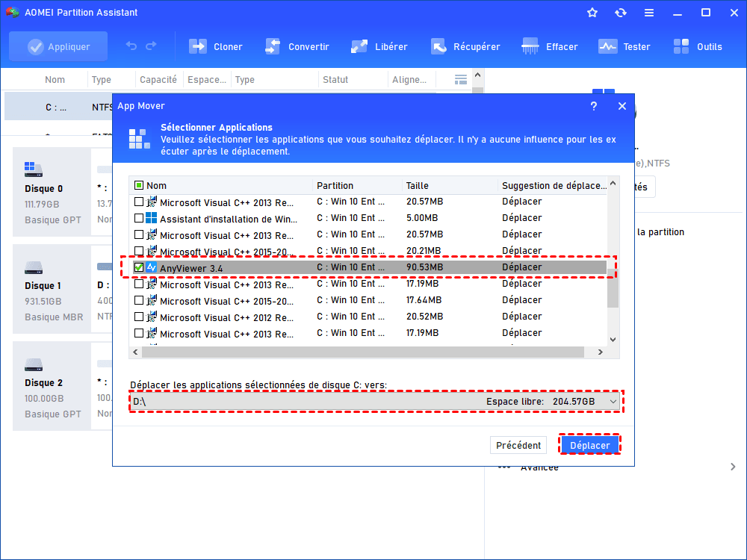Image resolution: width=747 pixels, height=560 pixels.
Task: Click the Appliquer button
Action: click(x=58, y=46)
